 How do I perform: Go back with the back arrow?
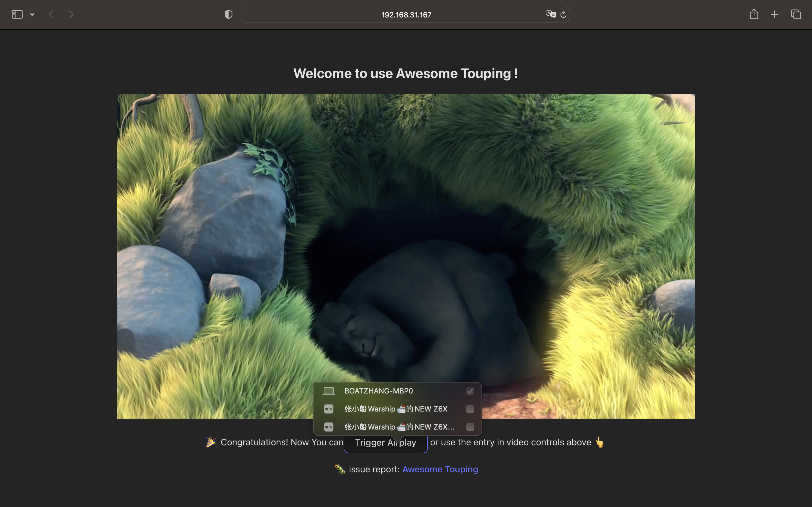(51, 14)
